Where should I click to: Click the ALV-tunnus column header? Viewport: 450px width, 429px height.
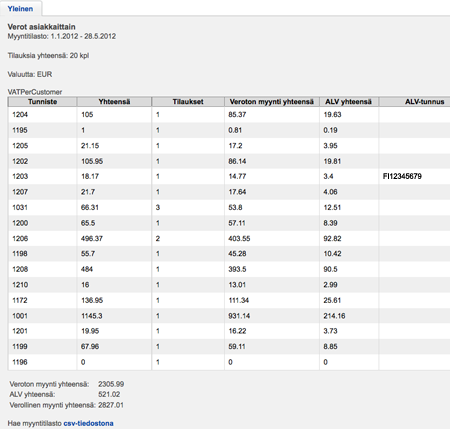(414, 102)
